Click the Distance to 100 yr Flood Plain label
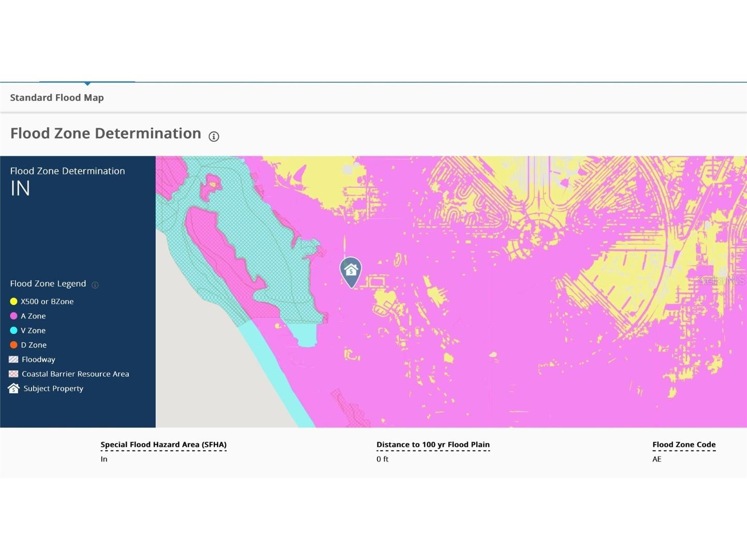The image size is (747, 560). tap(433, 445)
